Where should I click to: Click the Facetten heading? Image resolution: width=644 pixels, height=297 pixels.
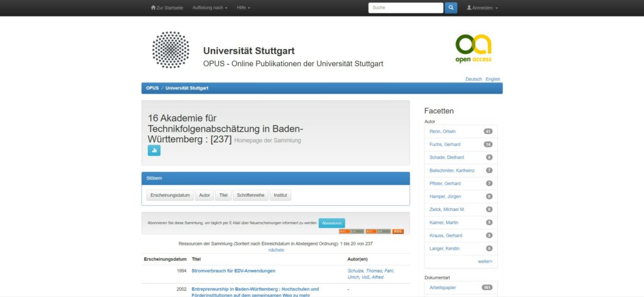(439, 111)
